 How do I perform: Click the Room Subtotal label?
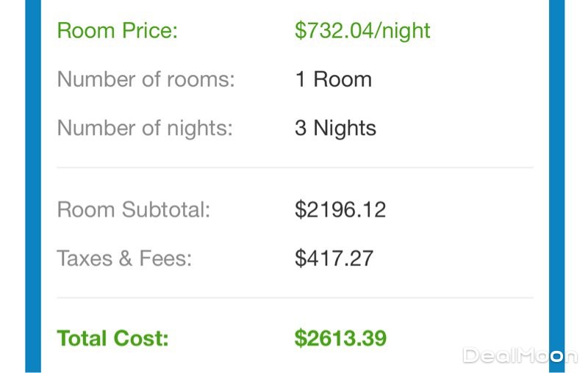(x=134, y=210)
